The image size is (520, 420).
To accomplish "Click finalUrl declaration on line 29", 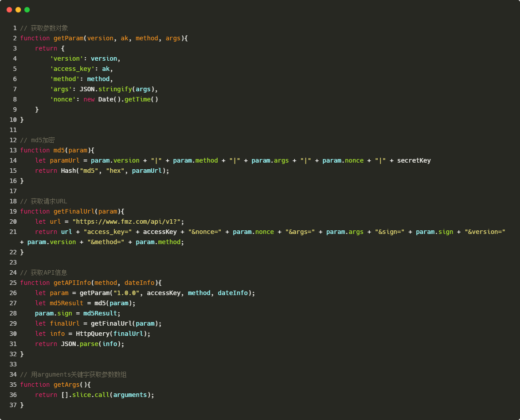I will point(65,324).
